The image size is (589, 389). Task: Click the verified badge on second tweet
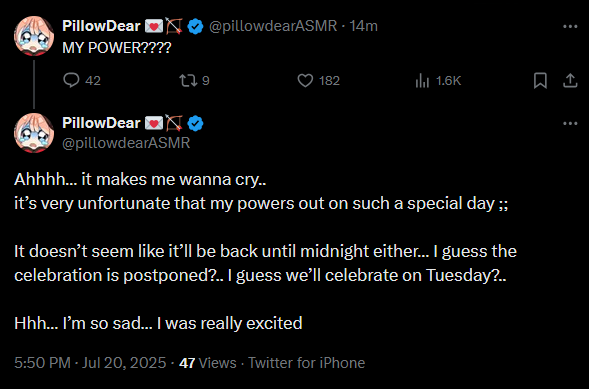pos(195,123)
